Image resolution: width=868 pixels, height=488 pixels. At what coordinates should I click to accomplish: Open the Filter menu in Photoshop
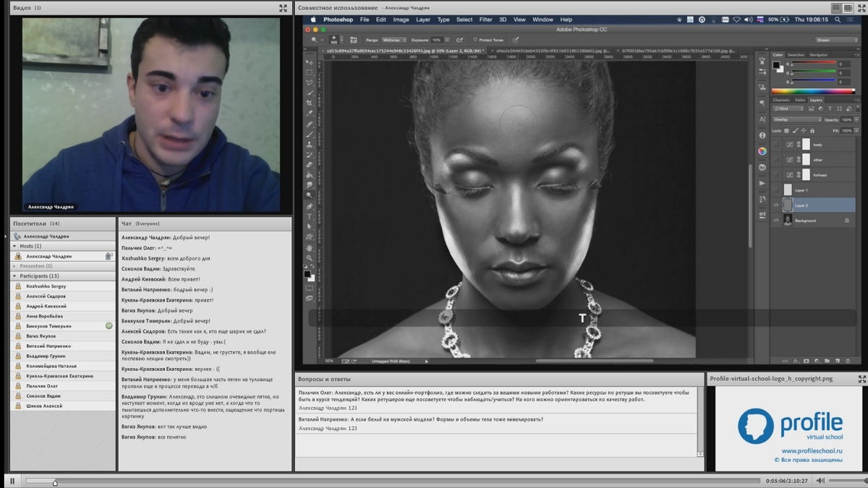tap(485, 20)
